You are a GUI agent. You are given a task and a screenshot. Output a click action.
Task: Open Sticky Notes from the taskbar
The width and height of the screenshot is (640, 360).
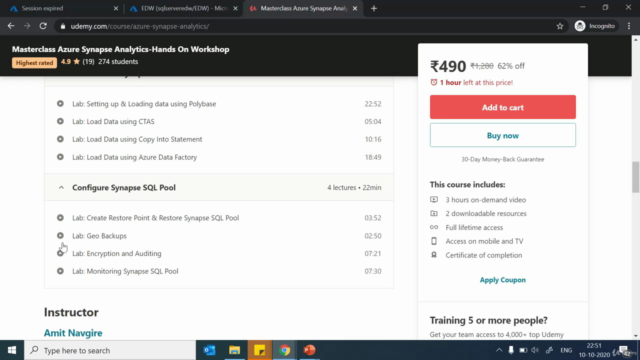(x=260, y=350)
